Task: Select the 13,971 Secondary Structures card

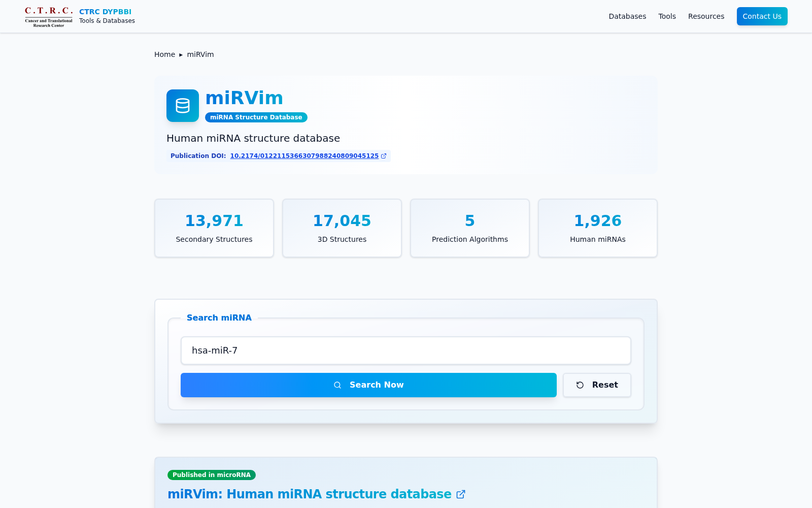Action: [214, 228]
